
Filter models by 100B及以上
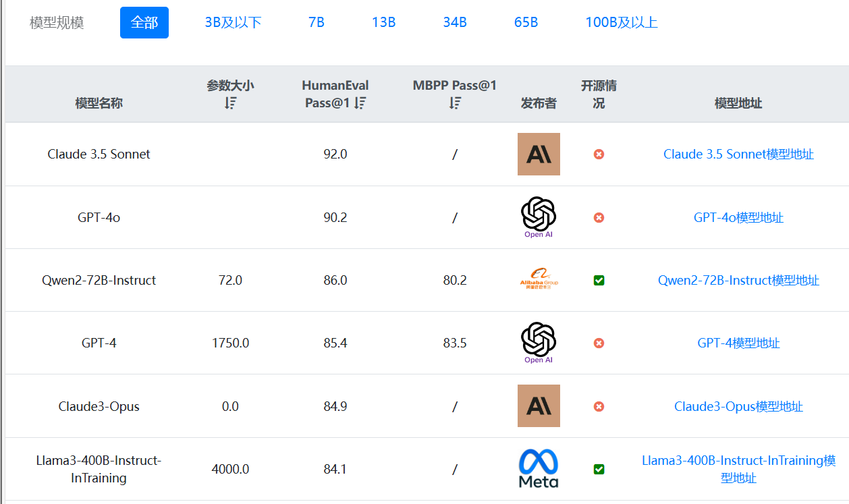tap(622, 22)
